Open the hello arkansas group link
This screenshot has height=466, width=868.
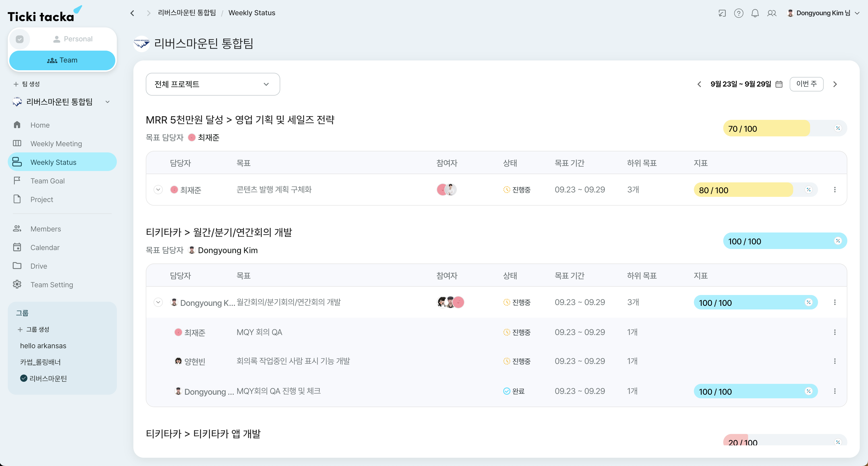pos(43,345)
